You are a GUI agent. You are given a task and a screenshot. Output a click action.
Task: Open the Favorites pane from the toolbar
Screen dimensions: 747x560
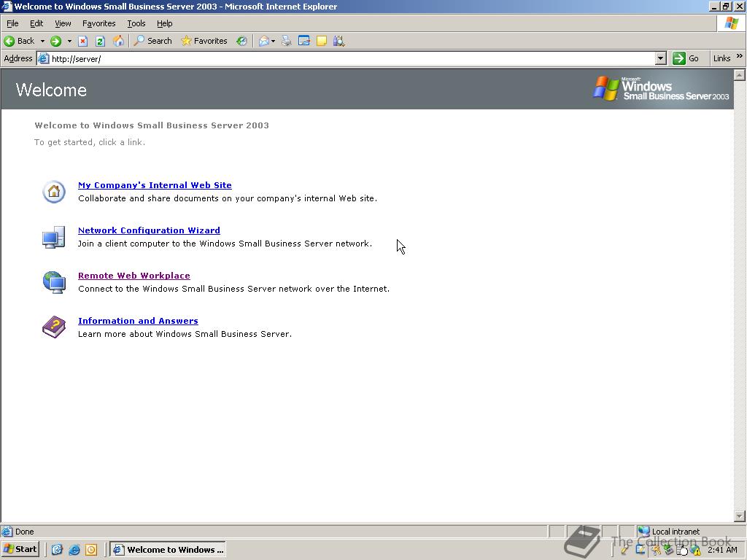204,41
